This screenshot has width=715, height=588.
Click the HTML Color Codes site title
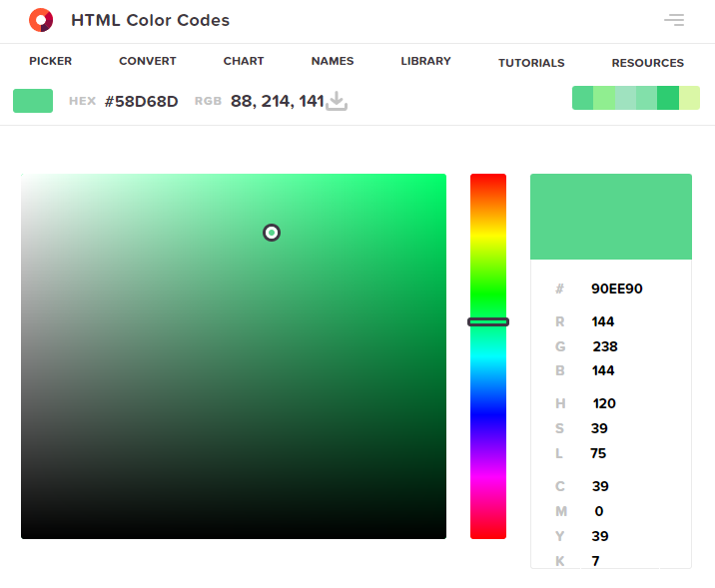click(x=151, y=20)
